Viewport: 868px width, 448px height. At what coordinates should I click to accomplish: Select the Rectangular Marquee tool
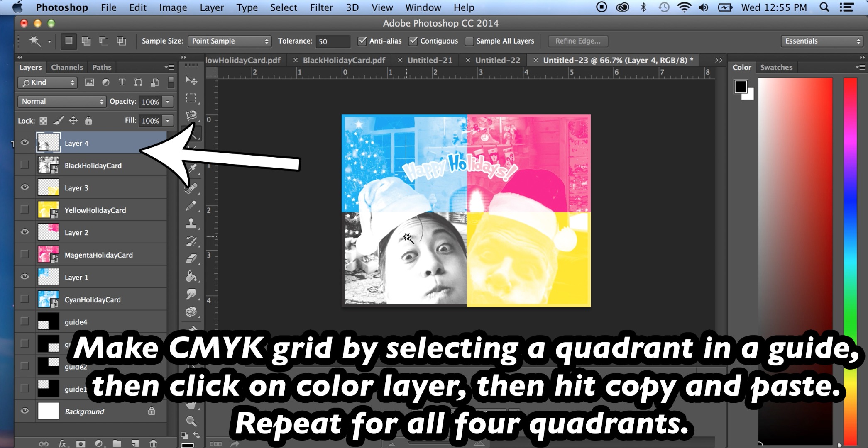pos(191,98)
